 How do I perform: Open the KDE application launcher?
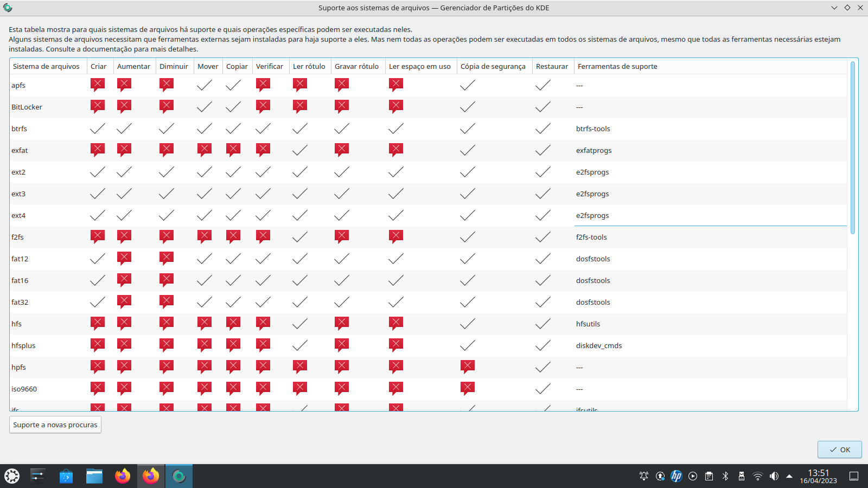click(12, 476)
